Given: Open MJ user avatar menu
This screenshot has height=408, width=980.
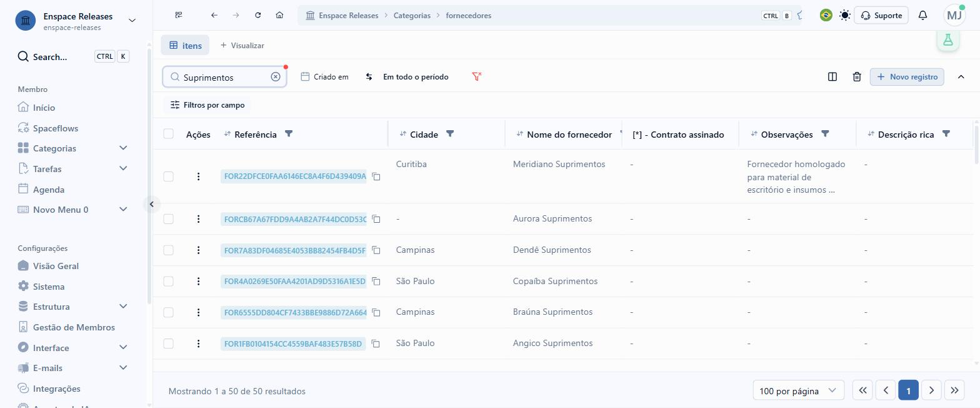Looking at the screenshot, I should [954, 15].
